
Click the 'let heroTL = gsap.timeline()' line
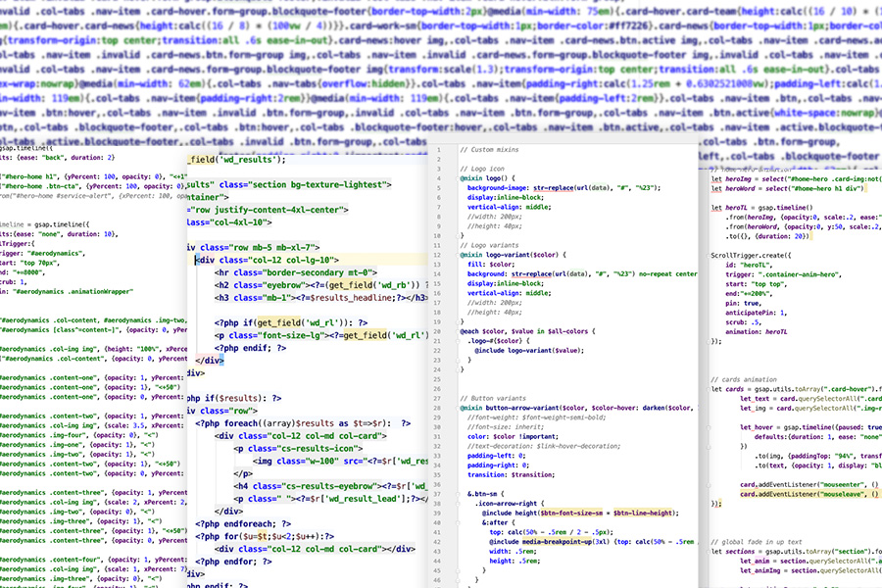pos(761,208)
